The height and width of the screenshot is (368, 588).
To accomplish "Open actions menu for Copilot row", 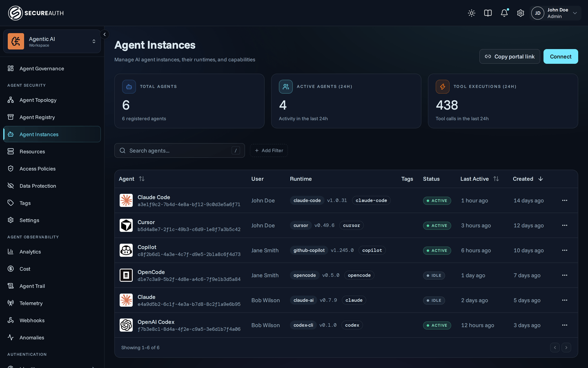I will pyautogui.click(x=565, y=250).
